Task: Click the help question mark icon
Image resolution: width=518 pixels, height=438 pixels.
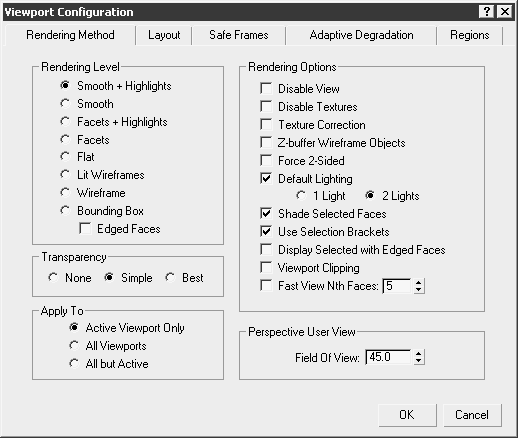Action: [486, 12]
